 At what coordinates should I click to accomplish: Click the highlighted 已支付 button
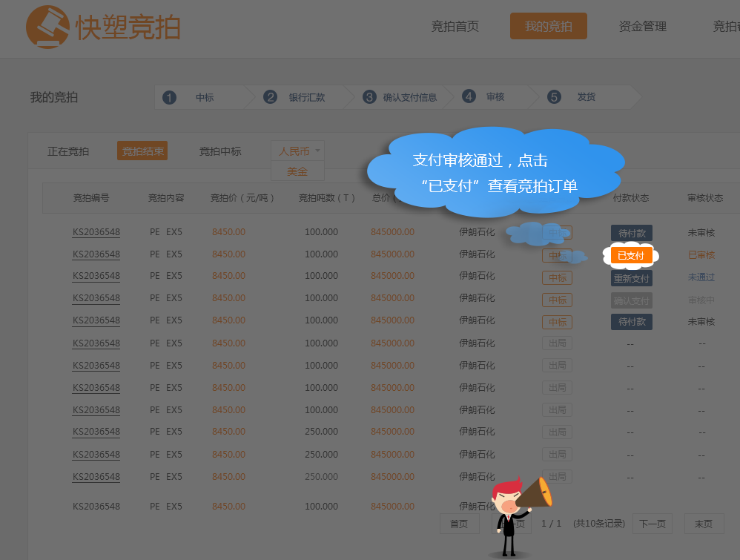pos(631,255)
